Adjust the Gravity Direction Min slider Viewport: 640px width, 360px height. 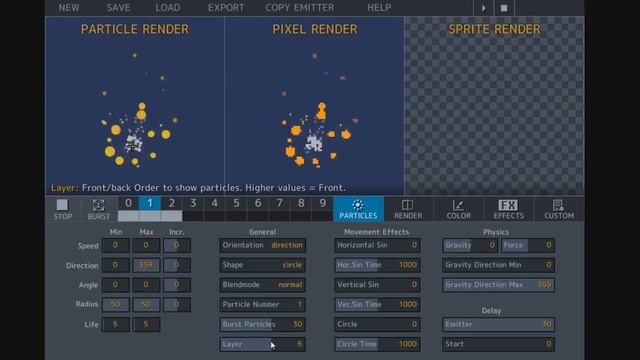pos(498,265)
